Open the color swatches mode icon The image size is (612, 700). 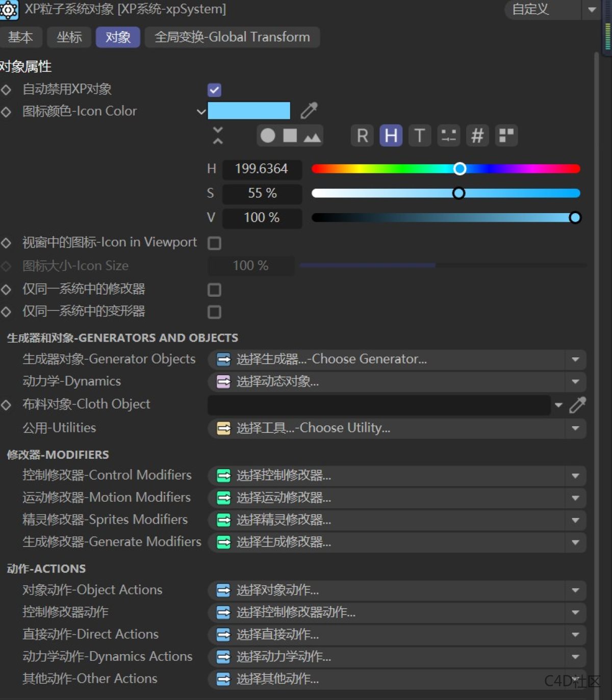tap(506, 136)
